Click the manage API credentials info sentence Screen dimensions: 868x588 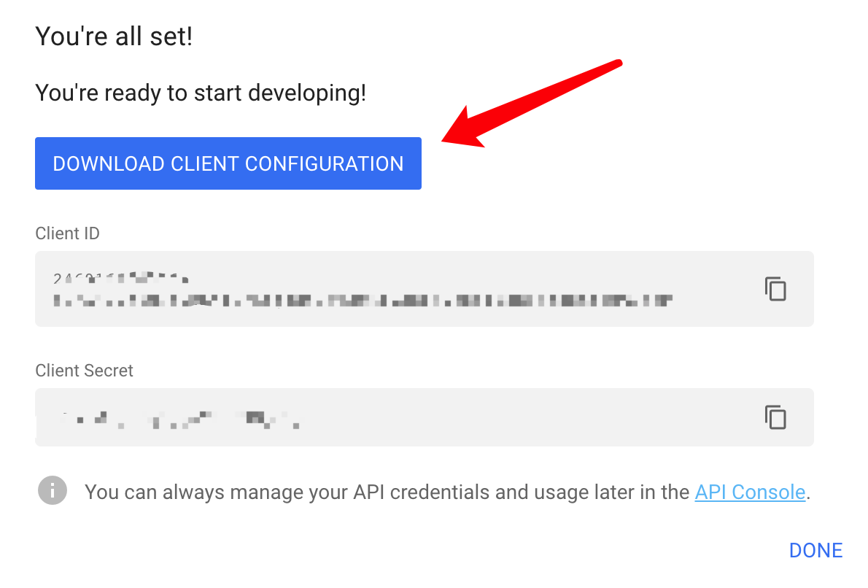447,492
